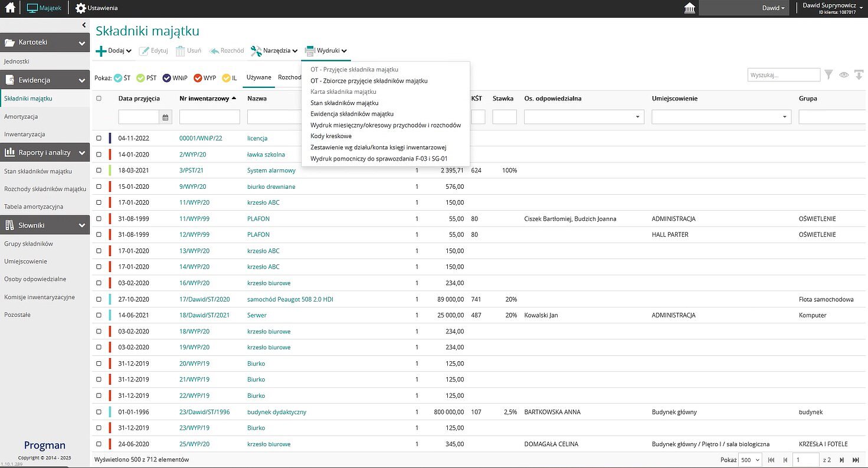868x468 pixels.
Task: Open the calendar picker for Data przyjęcia
Action: pyautogui.click(x=166, y=117)
